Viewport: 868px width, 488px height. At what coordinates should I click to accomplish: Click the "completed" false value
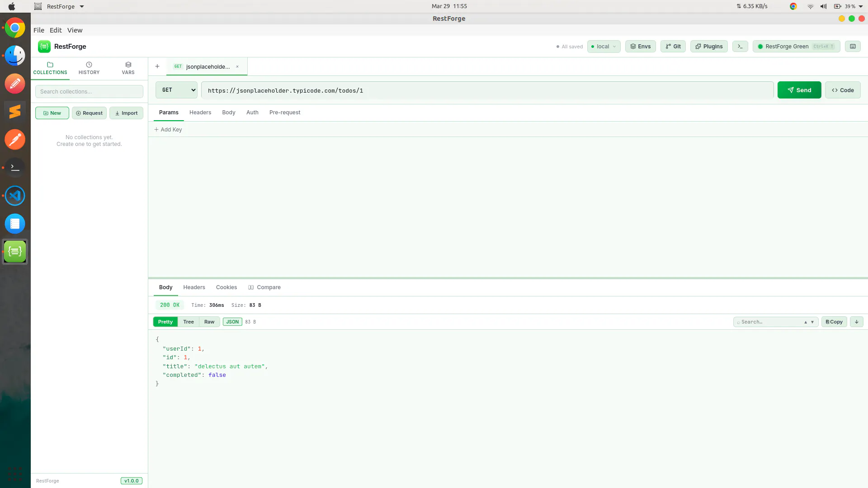pyautogui.click(x=217, y=375)
